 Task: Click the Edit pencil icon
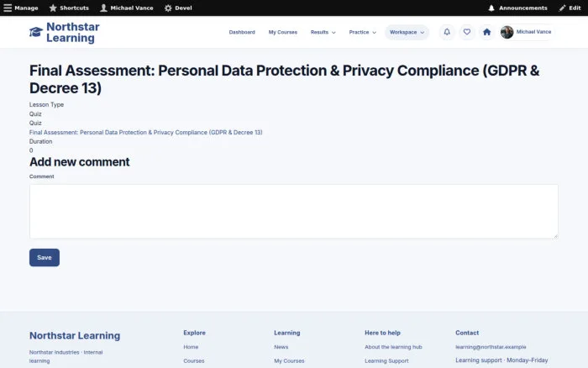point(562,8)
